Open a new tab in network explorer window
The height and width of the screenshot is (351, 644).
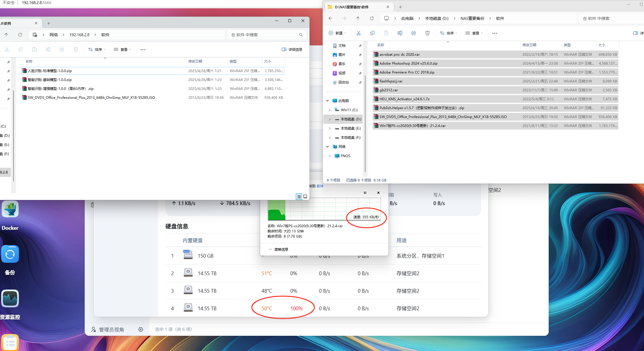point(49,23)
